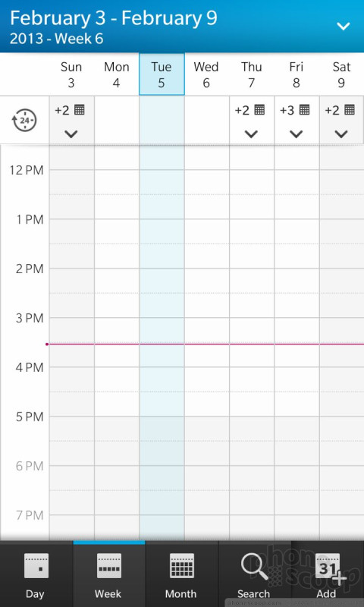Click the mini calendar icon on Saturday
This screenshot has width=364, height=607.
point(350,110)
